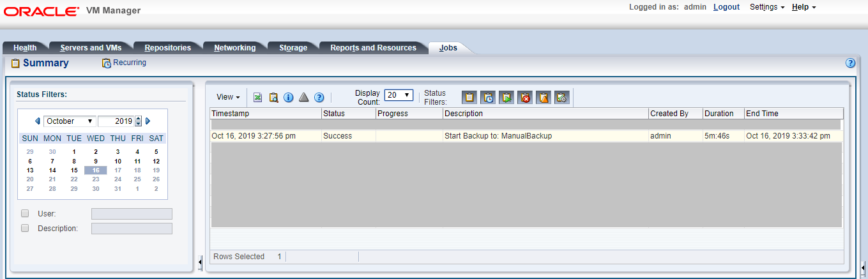The width and height of the screenshot is (868, 279).
Task: Collapse the right-edge panel arrow
Action: click(x=863, y=267)
